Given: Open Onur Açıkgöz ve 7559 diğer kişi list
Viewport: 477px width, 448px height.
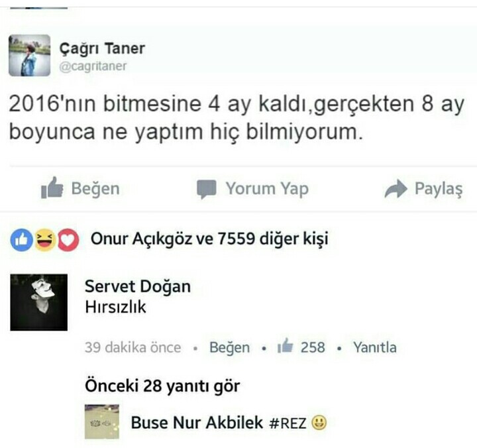Looking at the screenshot, I should 209,239.
